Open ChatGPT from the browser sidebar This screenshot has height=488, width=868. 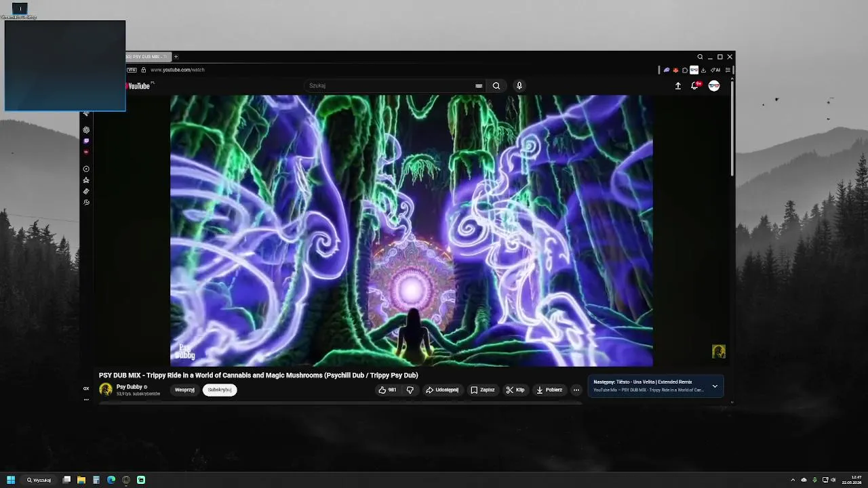pos(86,129)
